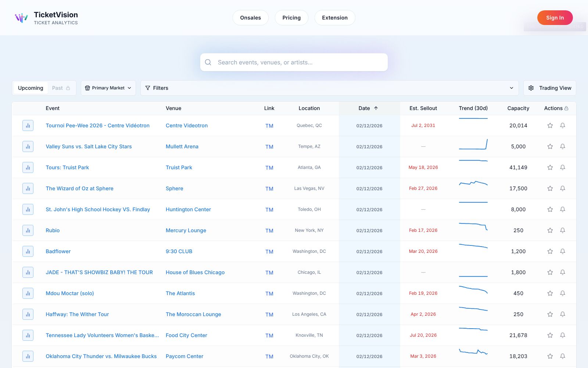The height and width of the screenshot is (368, 588).
Task: Click the Filters funnel icon
Action: [148, 88]
